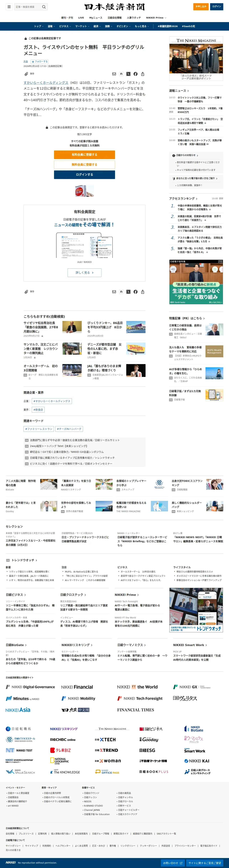Click the note share icon under headline

121,74
